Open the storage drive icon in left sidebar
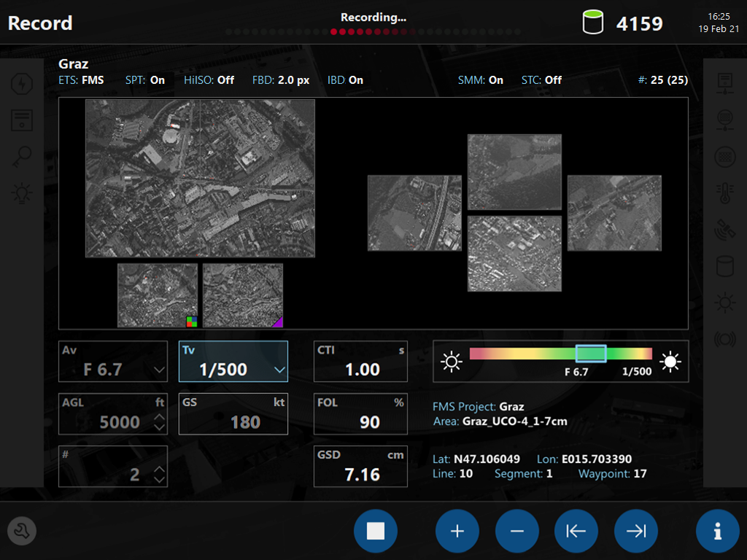This screenshot has height=560, width=747. click(22, 120)
